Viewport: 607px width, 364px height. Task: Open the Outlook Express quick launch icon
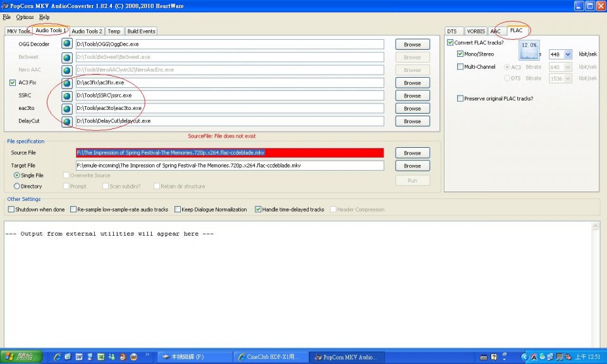tap(68, 357)
